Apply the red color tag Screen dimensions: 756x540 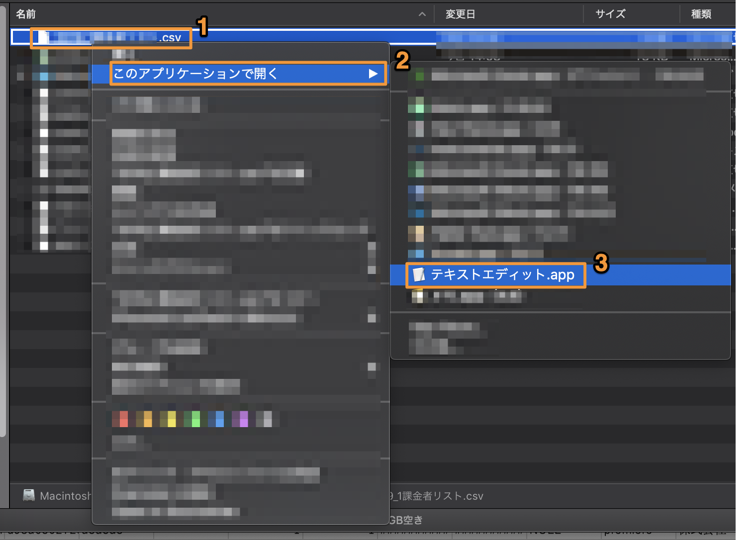click(120, 419)
